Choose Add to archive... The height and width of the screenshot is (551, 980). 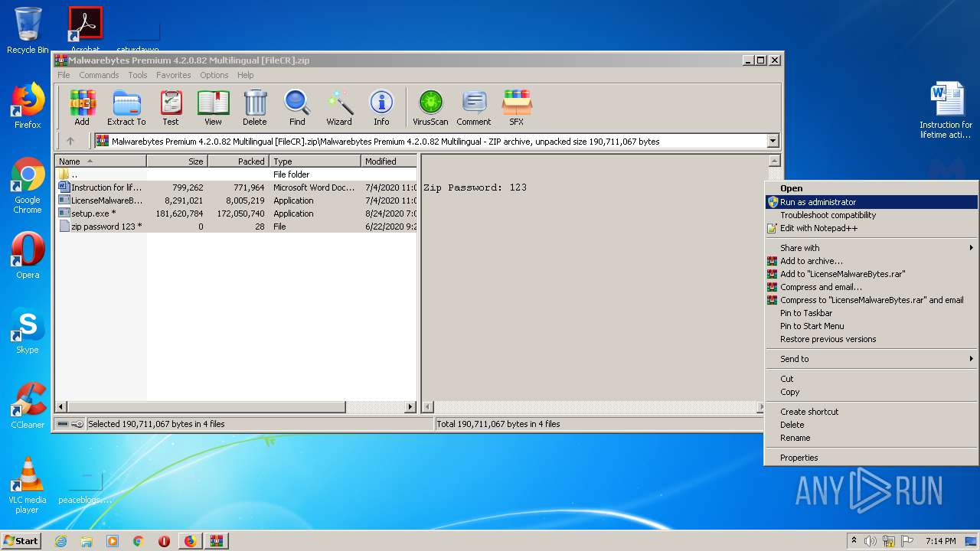click(x=872, y=261)
